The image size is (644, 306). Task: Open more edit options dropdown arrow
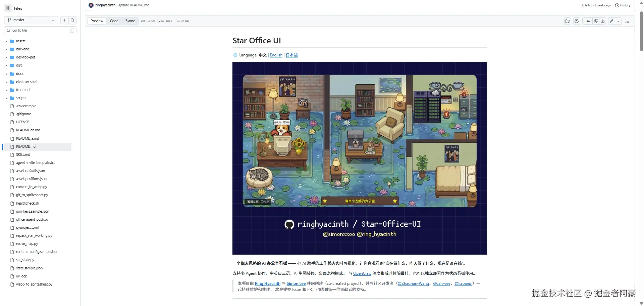tap(618, 21)
